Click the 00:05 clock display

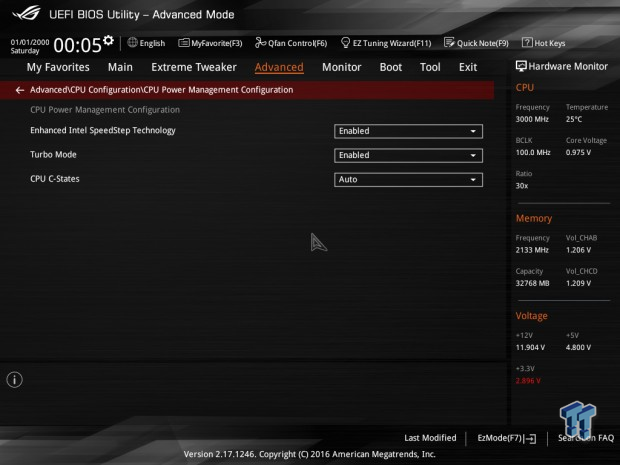77,45
